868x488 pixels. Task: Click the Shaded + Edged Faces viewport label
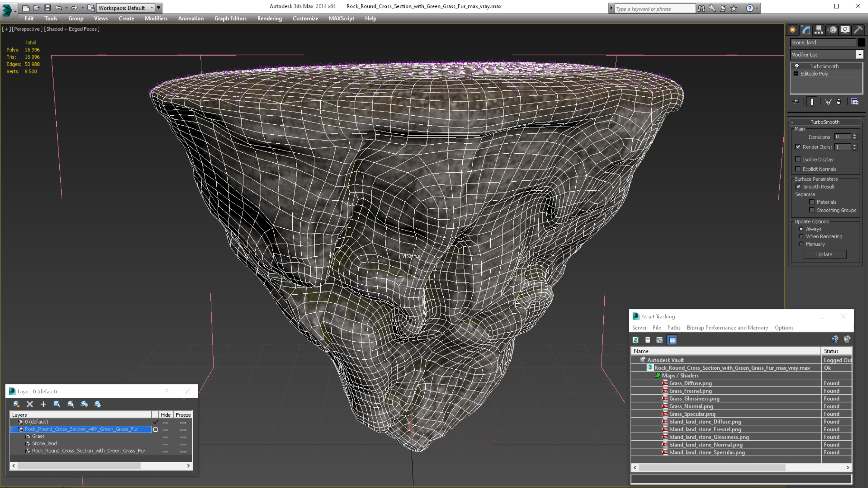click(72, 29)
